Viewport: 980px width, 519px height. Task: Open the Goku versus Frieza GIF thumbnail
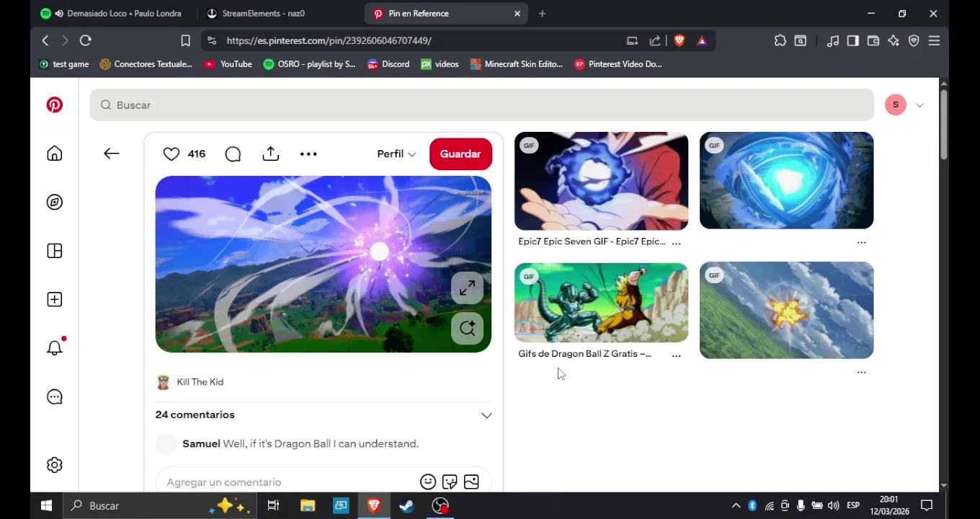[601, 303]
